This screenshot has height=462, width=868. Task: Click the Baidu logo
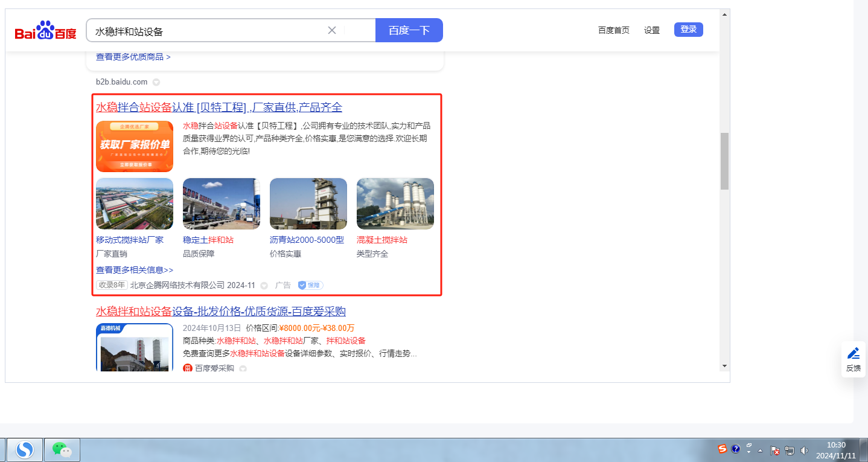tap(46, 30)
